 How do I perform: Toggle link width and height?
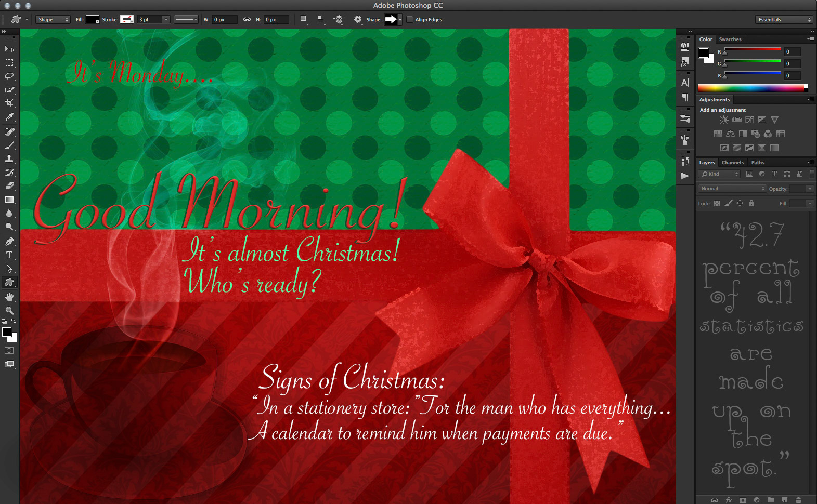pos(247,20)
